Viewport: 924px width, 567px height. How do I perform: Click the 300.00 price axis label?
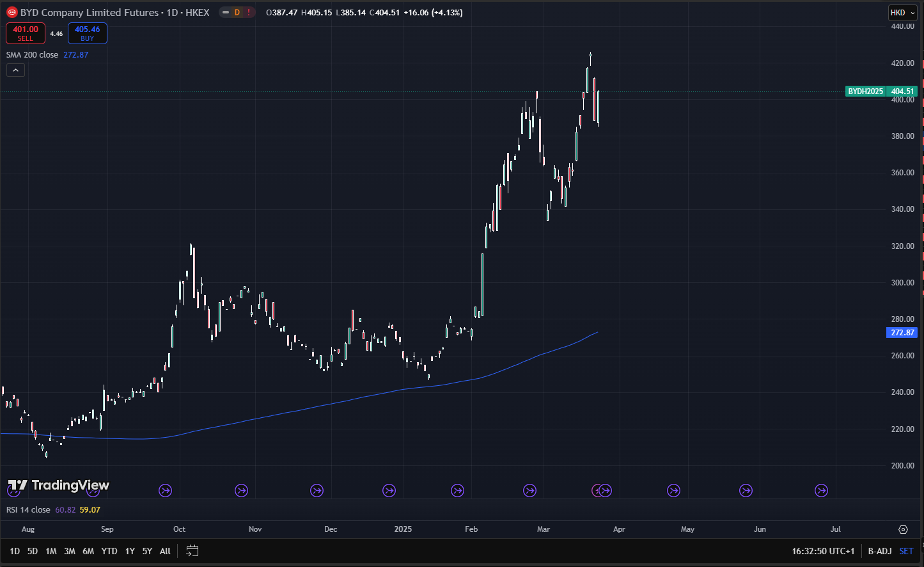coord(902,283)
